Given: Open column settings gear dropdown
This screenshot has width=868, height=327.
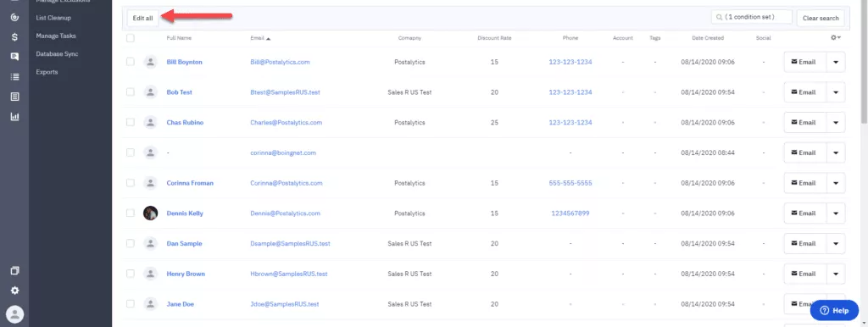Looking at the screenshot, I should (835, 37).
